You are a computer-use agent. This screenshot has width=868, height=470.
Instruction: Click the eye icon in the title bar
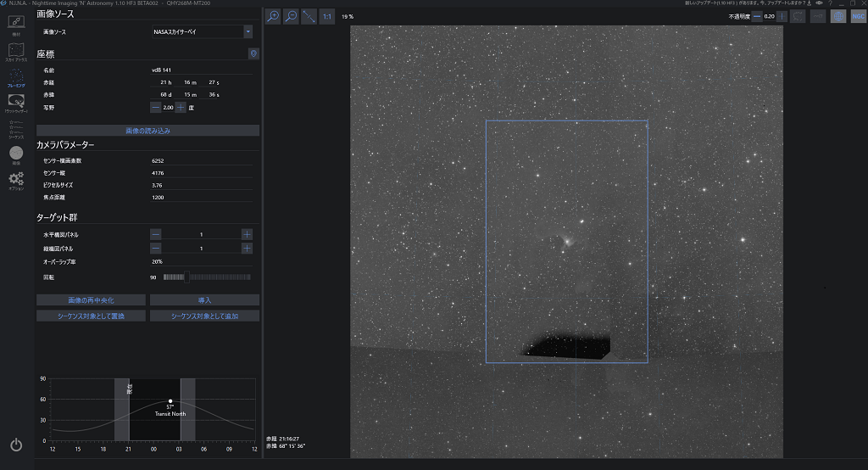(x=819, y=3)
